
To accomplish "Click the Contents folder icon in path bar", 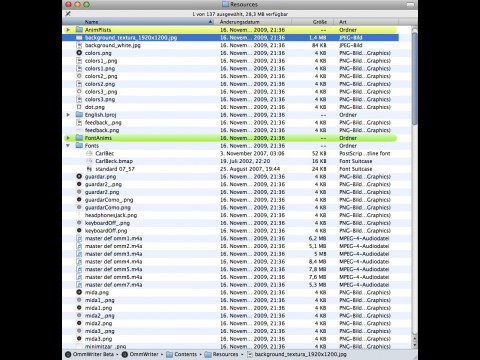I will (x=169, y=354).
